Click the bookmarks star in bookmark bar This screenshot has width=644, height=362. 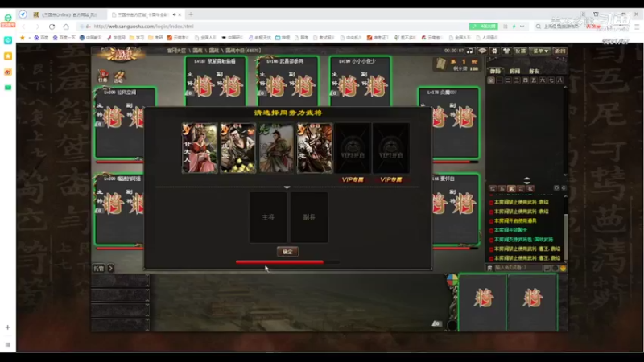click(x=23, y=37)
